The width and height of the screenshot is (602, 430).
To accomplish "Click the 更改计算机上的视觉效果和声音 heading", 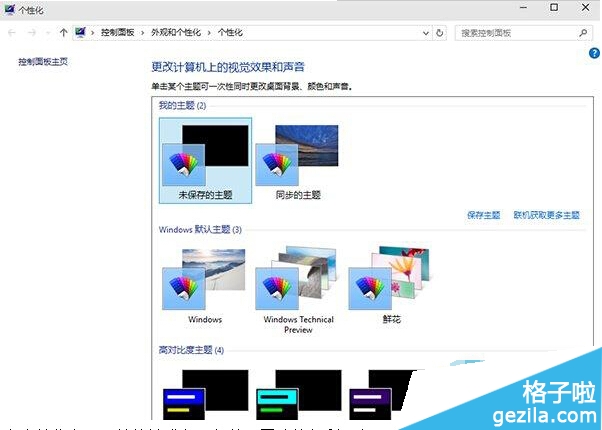I will pos(228,67).
